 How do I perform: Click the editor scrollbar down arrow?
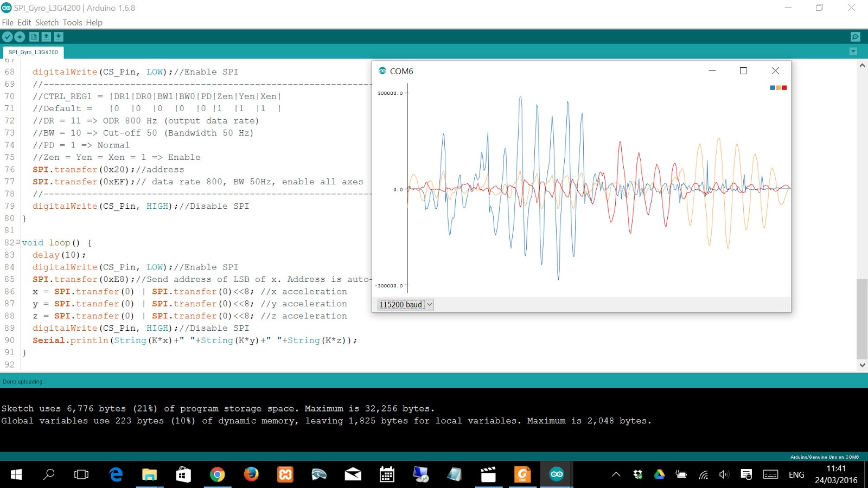pyautogui.click(x=862, y=365)
